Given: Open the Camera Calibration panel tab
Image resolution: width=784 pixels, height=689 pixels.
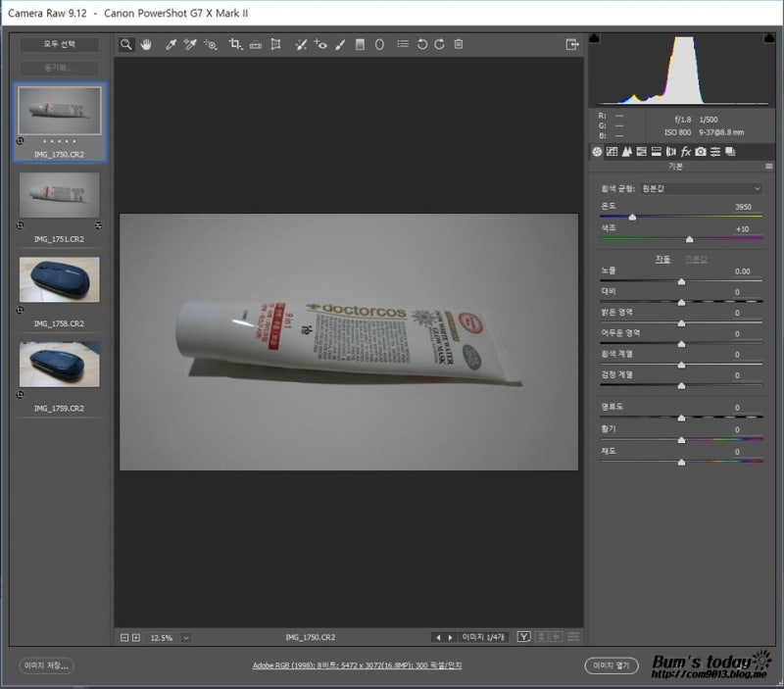Looking at the screenshot, I should (701, 152).
